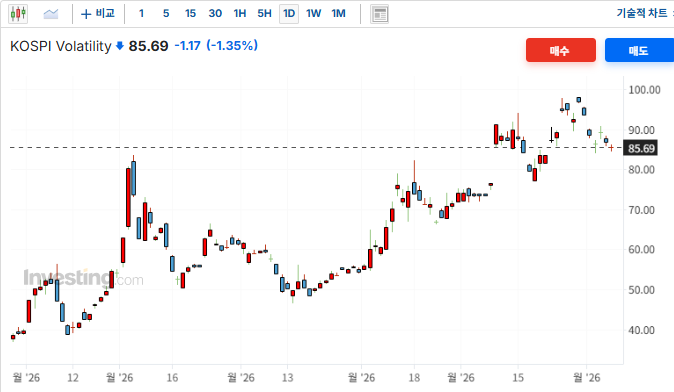Viewport: 674px width, 392px height.
Task: Click the (-1.35%) percent change
Action: point(232,46)
